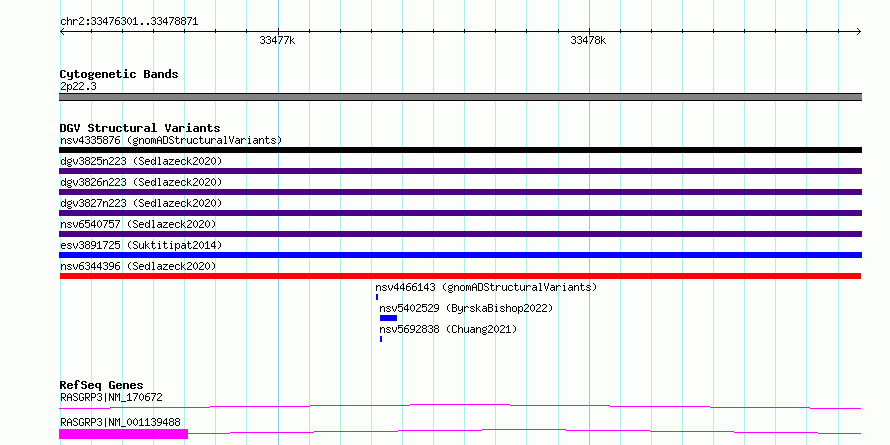Screen dimensions: 890x445
Task: Click the RASGRP3 NM_170672 magenta intron line
Action: (460, 406)
